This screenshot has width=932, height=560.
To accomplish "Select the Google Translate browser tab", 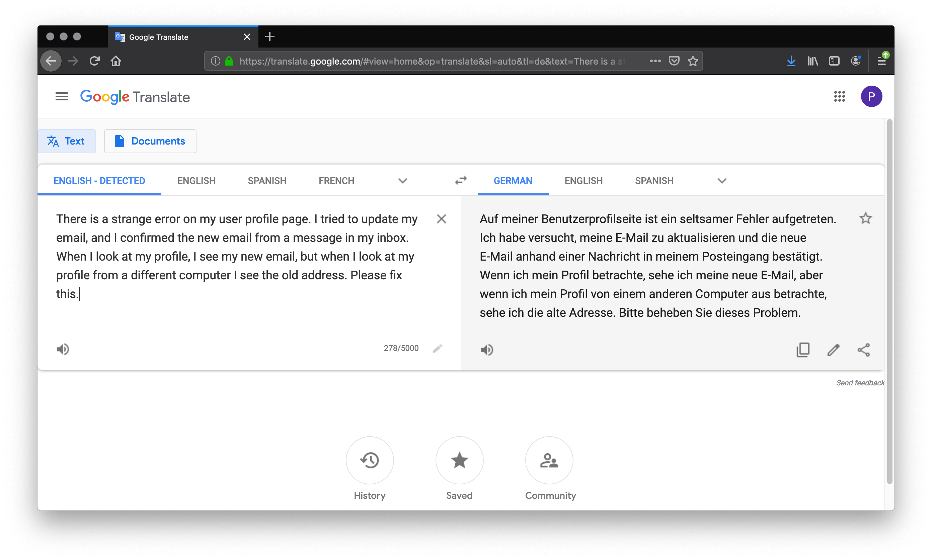I will [183, 37].
